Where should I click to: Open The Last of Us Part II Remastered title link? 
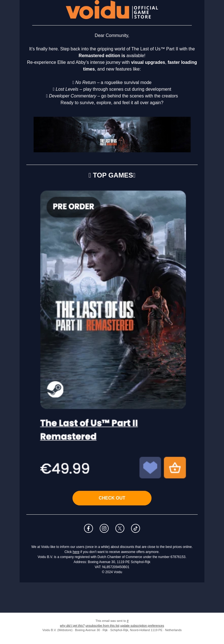tap(89, 430)
